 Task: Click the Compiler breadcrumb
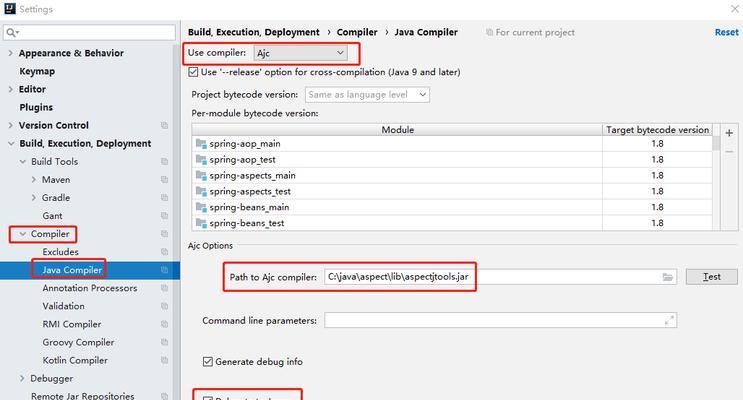(357, 32)
